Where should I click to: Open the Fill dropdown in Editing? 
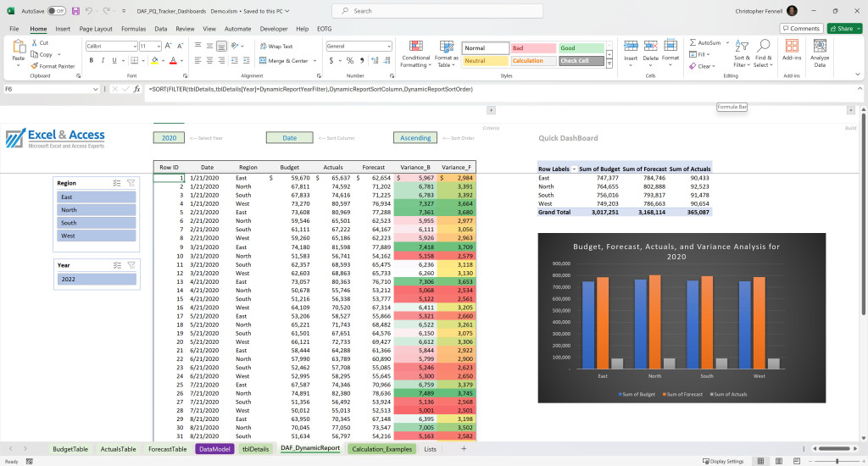click(x=708, y=54)
